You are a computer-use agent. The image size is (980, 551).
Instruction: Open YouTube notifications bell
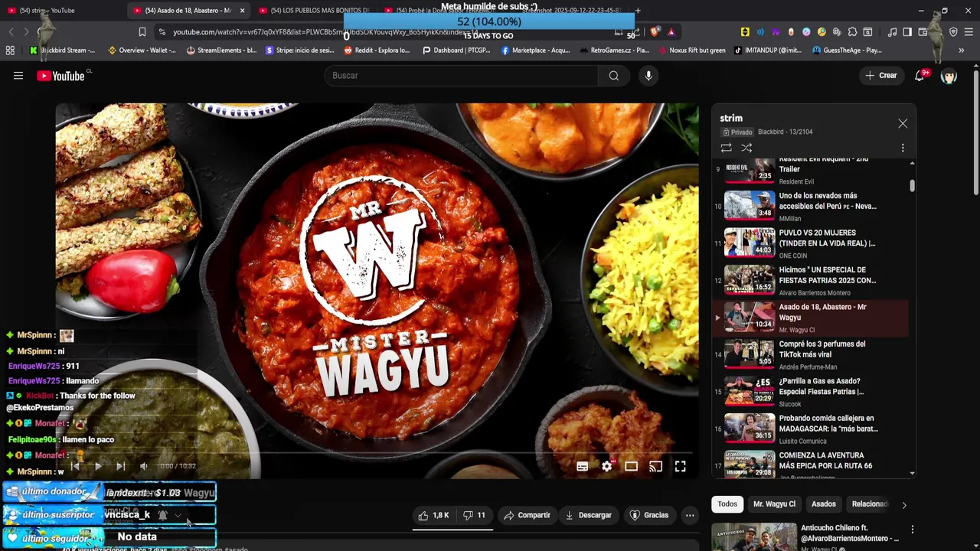coord(920,76)
